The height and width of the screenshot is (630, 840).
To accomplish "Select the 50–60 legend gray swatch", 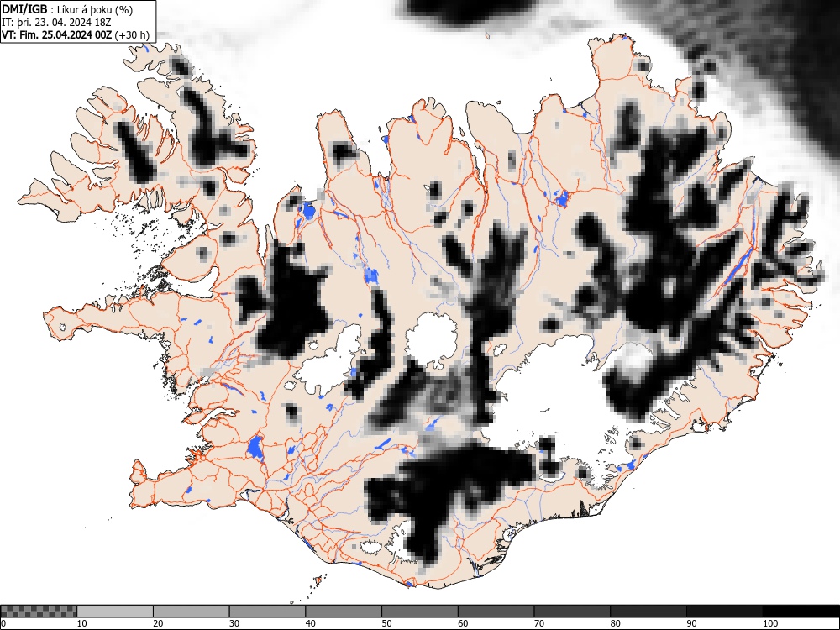I will (x=420, y=612).
